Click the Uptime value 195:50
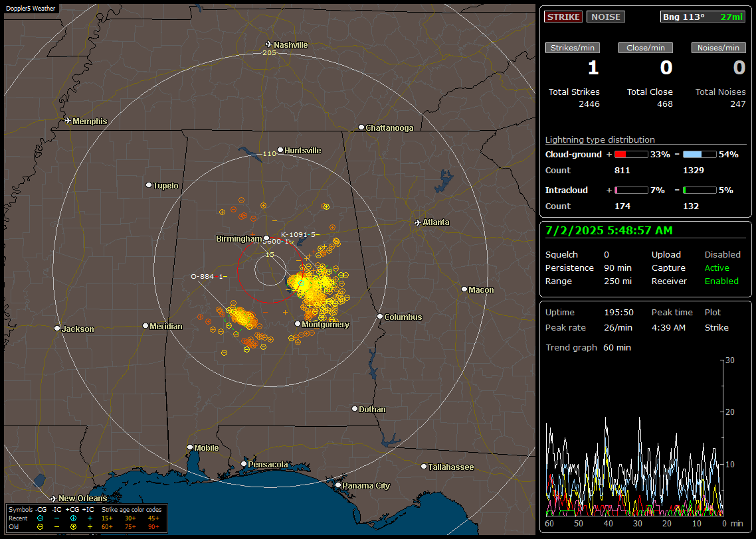756x539 pixels. tap(618, 313)
